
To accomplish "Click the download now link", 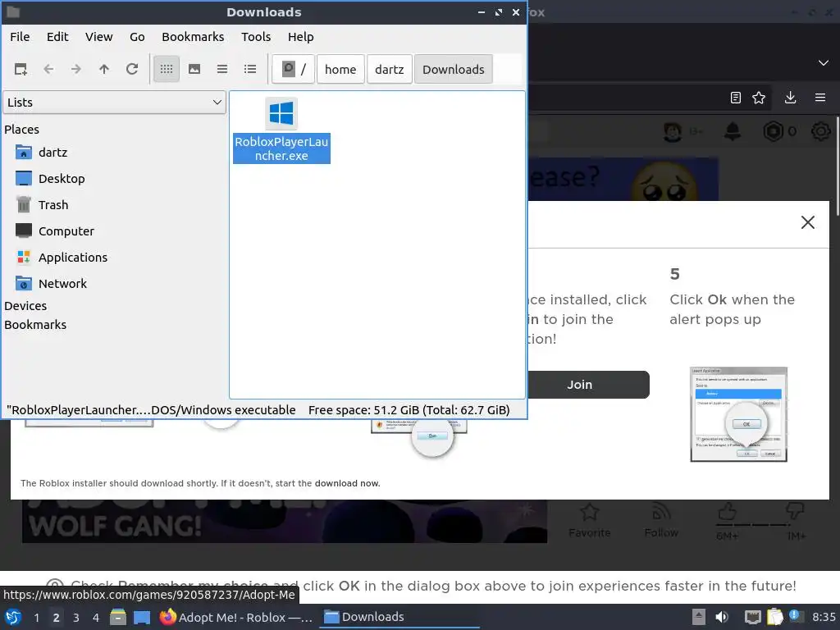I will click(x=347, y=483).
